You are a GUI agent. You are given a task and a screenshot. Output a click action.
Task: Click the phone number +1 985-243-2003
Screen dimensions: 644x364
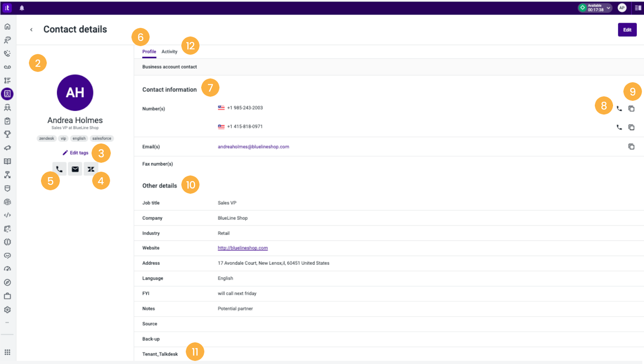click(x=245, y=108)
